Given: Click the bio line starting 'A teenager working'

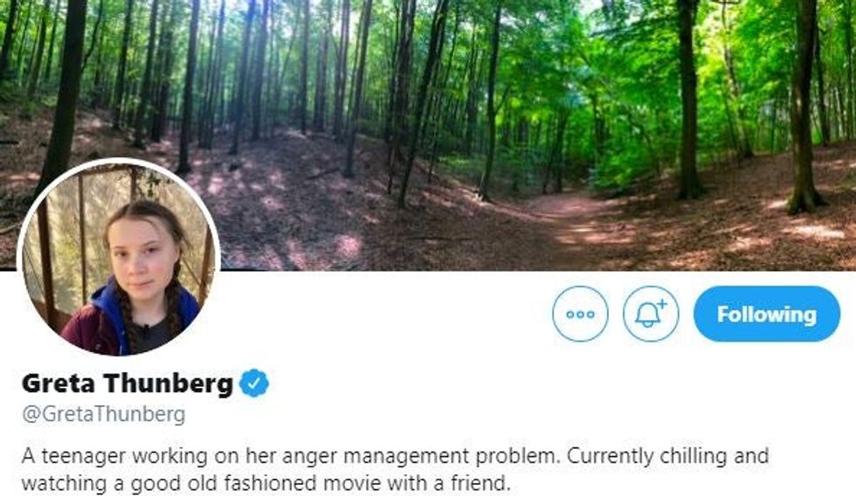Looking at the screenshot, I should [x=394, y=457].
